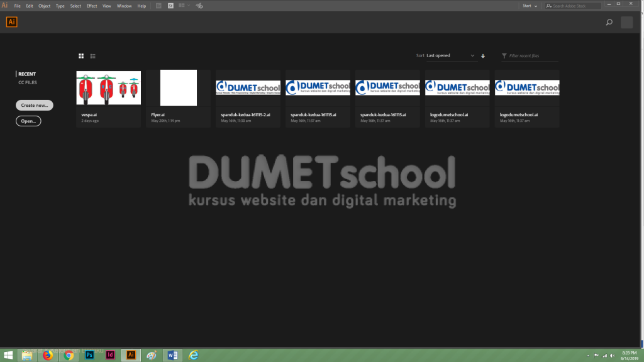Viewport: 644px width, 362px height.
Task: Click the GPU performance rocket icon
Action: (x=199, y=6)
